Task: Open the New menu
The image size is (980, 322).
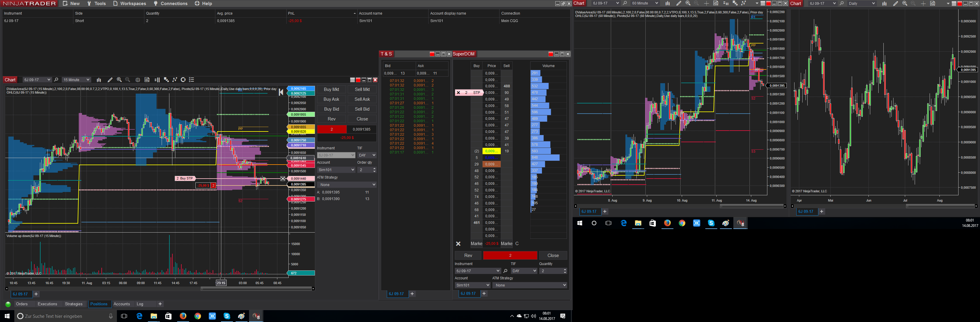Action: point(71,3)
